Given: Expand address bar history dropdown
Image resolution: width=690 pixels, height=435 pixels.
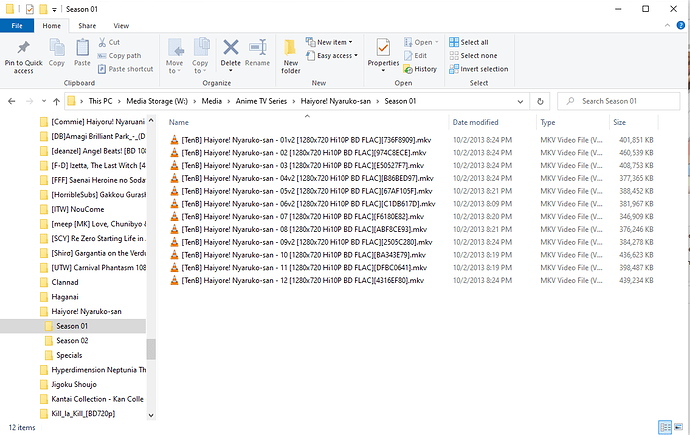Looking at the screenshot, I should 520,102.
